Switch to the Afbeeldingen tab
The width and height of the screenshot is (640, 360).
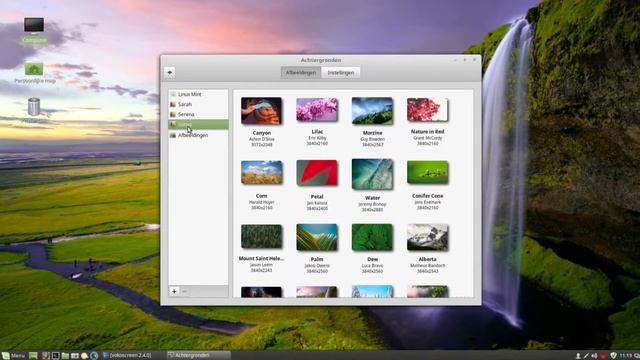301,73
